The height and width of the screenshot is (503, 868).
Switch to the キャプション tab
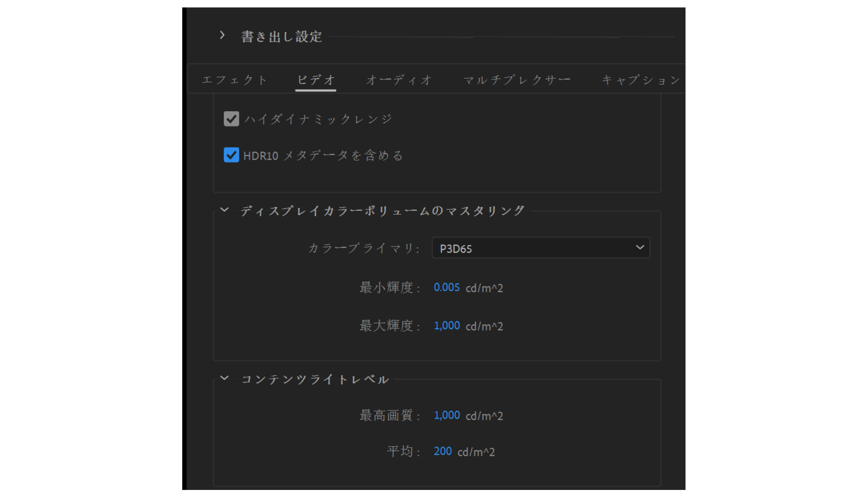[x=641, y=80]
